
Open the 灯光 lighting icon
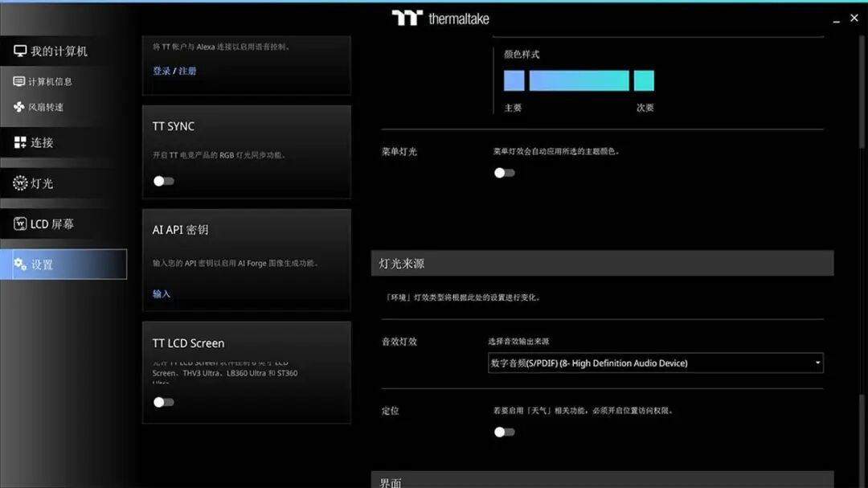[x=20, y=182]
